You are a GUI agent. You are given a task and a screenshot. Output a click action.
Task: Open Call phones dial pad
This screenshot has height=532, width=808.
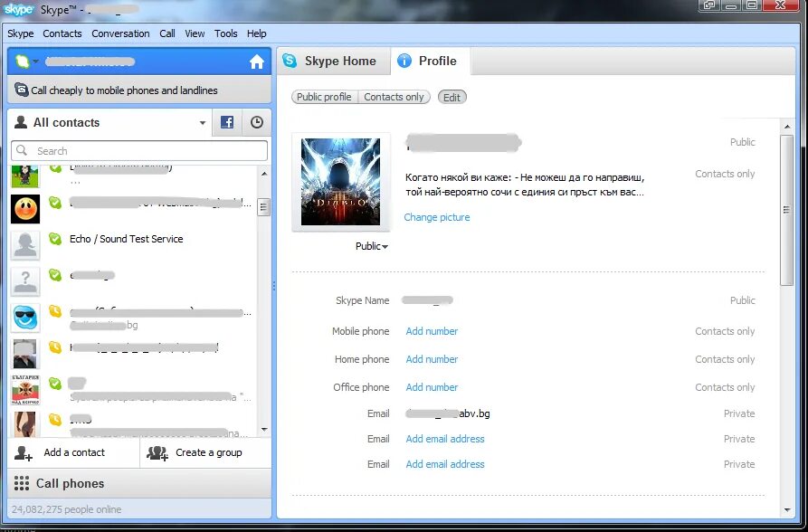pos(139,483)
